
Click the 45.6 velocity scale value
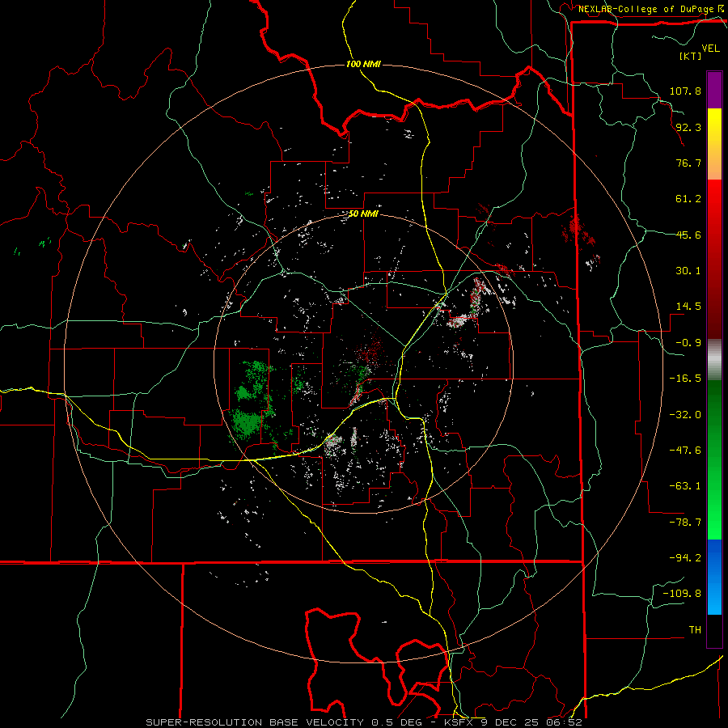pos(688,235)
